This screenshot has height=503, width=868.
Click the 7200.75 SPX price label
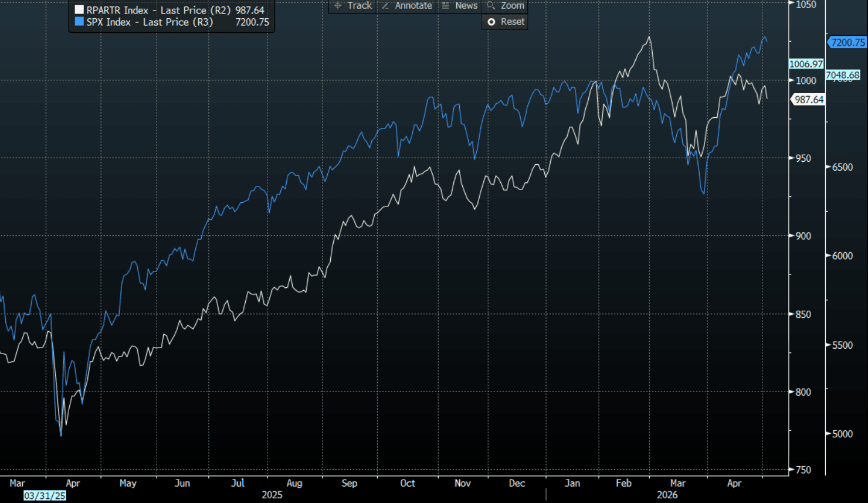(x=847, y=42)
